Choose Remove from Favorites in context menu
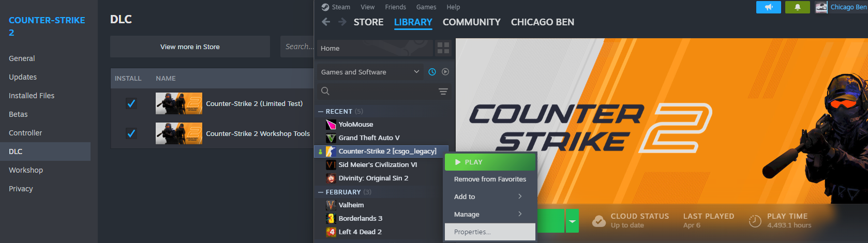 (490, 179)
